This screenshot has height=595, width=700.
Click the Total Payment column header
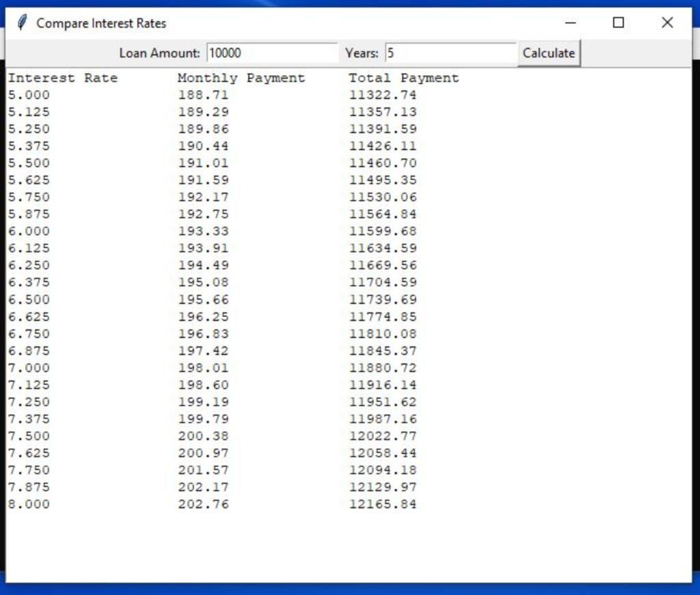tap(403, 78)
